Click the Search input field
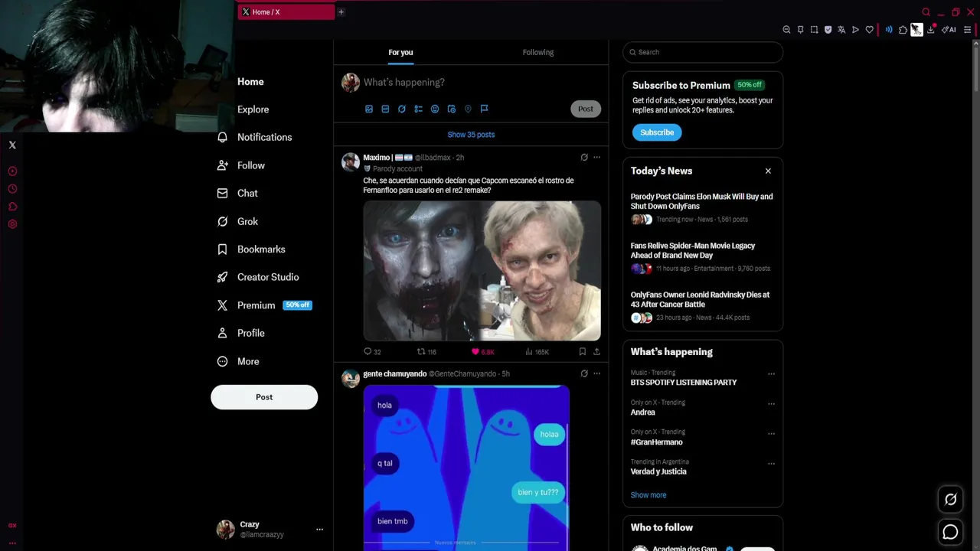The image size is (980, 551). coord(703,52)
